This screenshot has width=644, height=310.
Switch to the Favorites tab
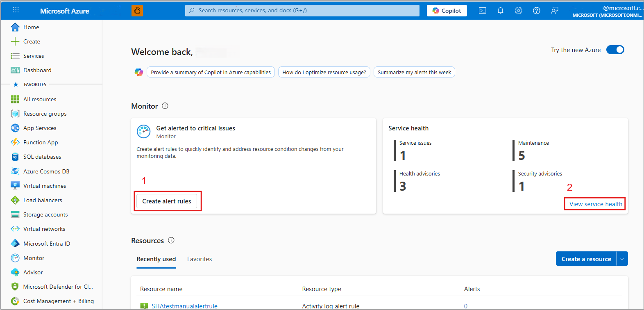click(200, 259)
